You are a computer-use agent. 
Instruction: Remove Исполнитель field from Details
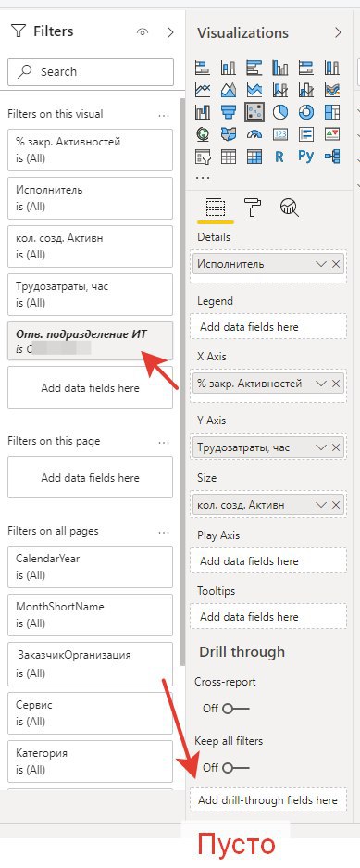(336, 264)
